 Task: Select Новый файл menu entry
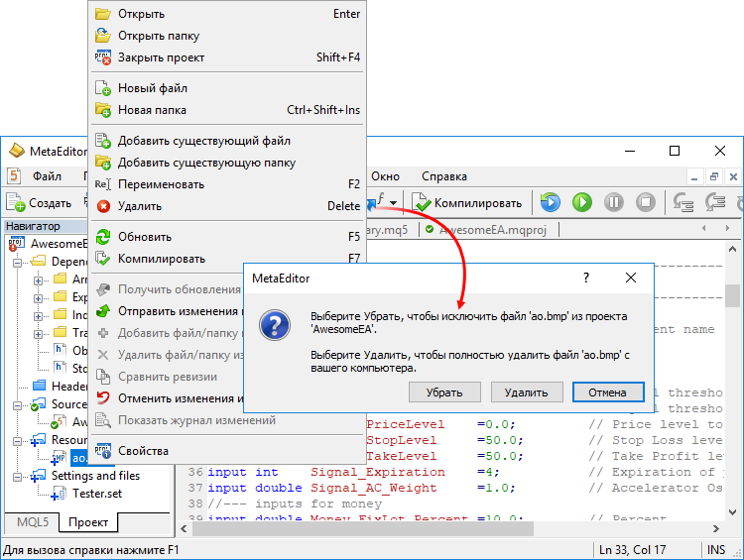227,88
